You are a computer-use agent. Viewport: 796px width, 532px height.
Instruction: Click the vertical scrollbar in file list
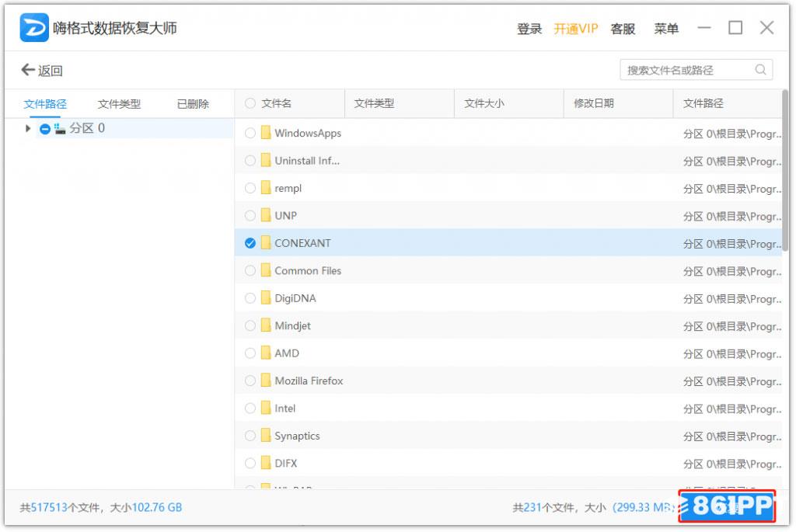(785, 171)
